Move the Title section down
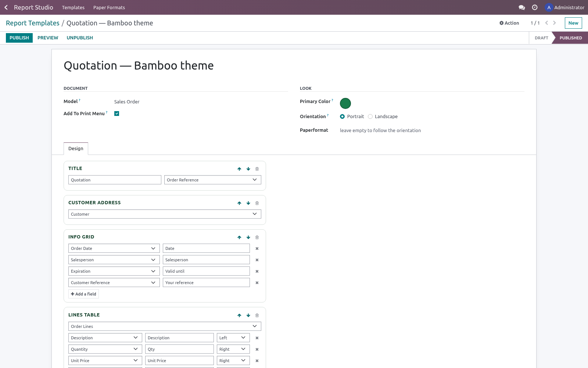The height and width of the screenshot is (368, 588). point(248,169)
